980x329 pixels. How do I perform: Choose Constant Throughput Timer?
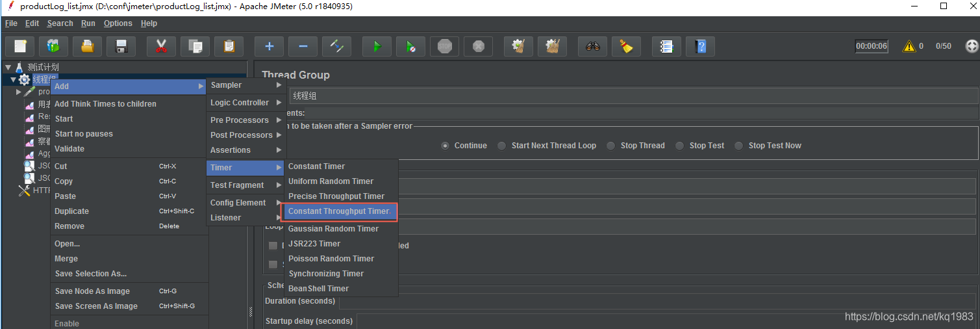340,211
